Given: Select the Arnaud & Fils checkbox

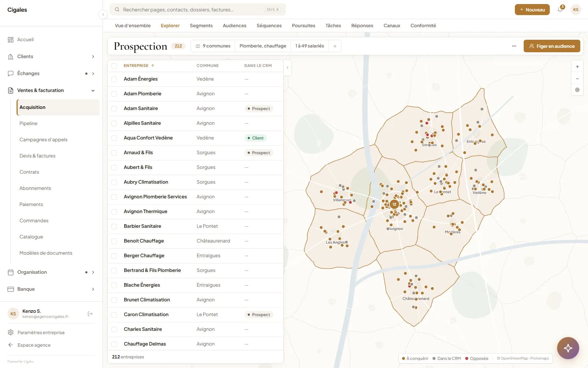Looking at the screenshot, I should pyautogui.click(x=114, y=153).
